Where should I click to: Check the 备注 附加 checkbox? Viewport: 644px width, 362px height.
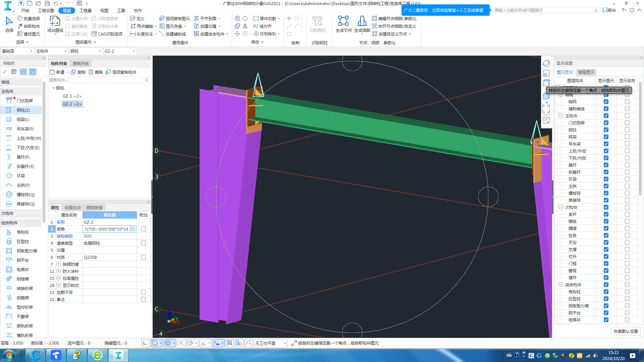144,299
